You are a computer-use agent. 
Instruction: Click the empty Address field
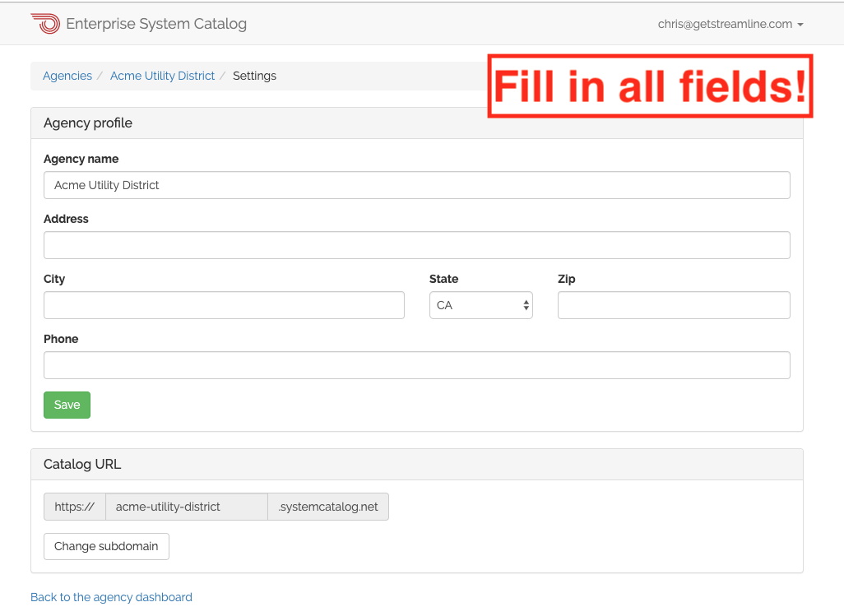tap(416, 244)
